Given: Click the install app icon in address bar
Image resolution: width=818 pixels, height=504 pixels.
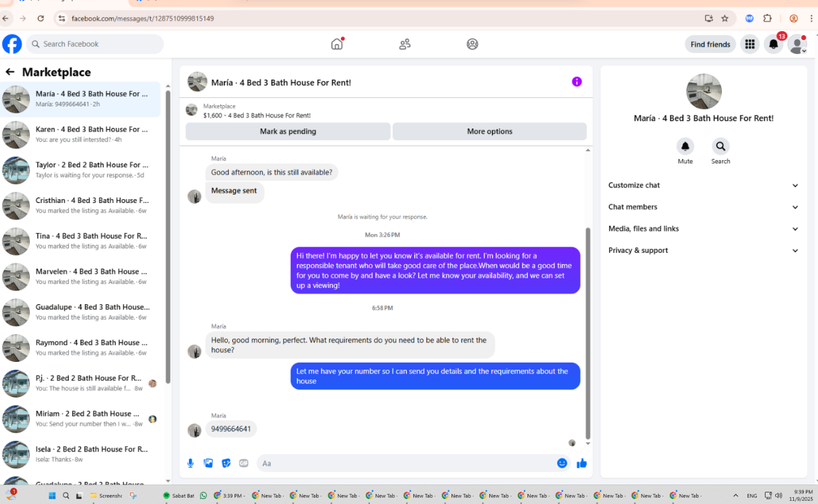Looking at the screenshot, I should pyautogui.click(x=708, y=18).
